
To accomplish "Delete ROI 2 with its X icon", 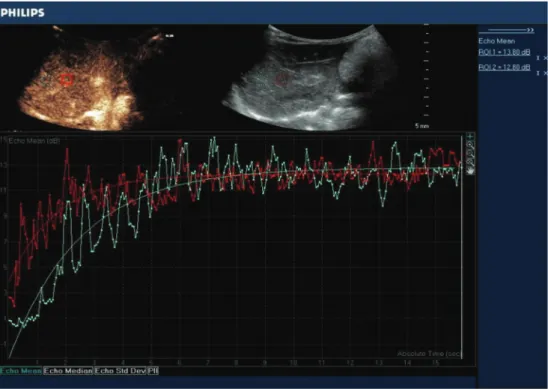I will (x=545, y=73).
